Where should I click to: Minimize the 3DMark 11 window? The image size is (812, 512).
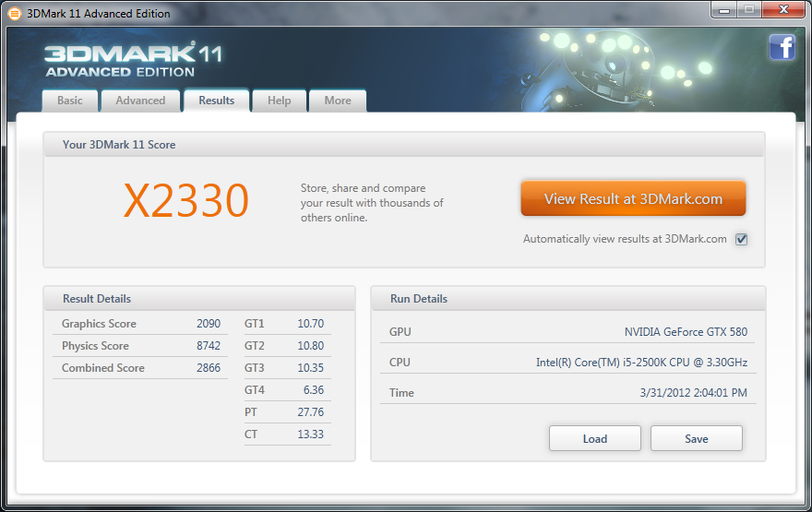click(x=724, y=10)
